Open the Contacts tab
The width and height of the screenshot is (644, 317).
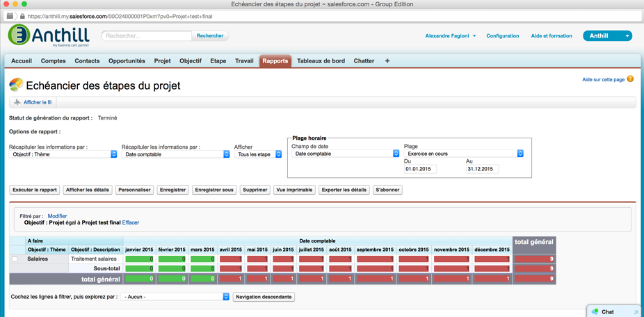[87, 60]
